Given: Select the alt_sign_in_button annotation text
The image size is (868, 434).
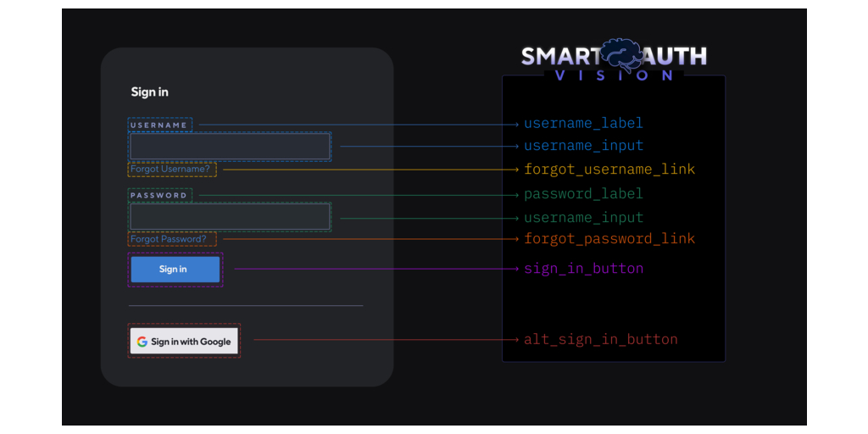Looking at the screenshot, I should click(600, 340).
